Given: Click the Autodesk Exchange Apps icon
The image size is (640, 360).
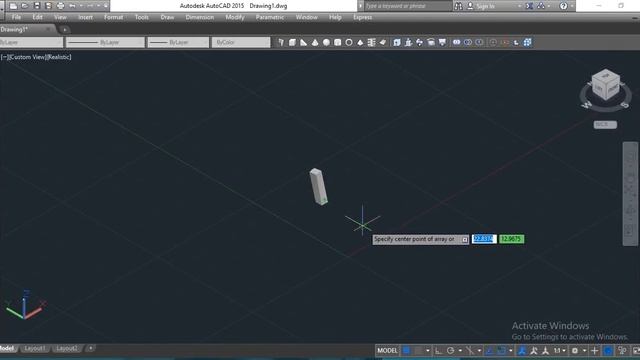Looking at the screenshot, I should 529,6.
